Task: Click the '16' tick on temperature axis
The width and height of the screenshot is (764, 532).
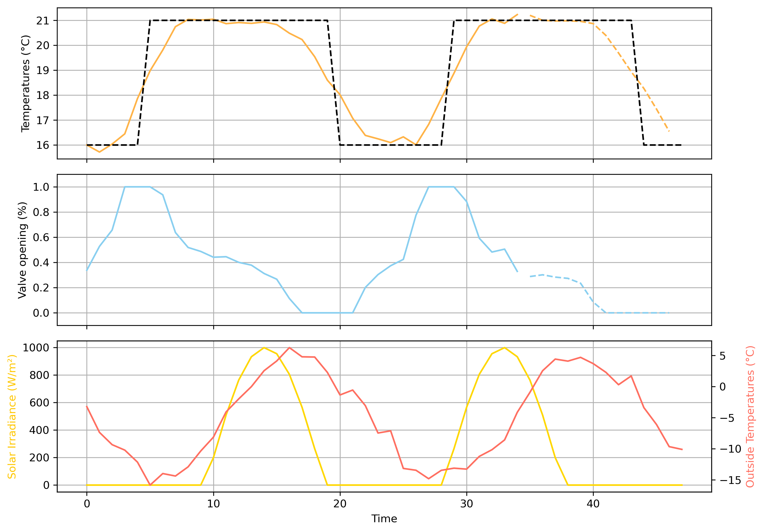Action: click(x=42, y=145)
